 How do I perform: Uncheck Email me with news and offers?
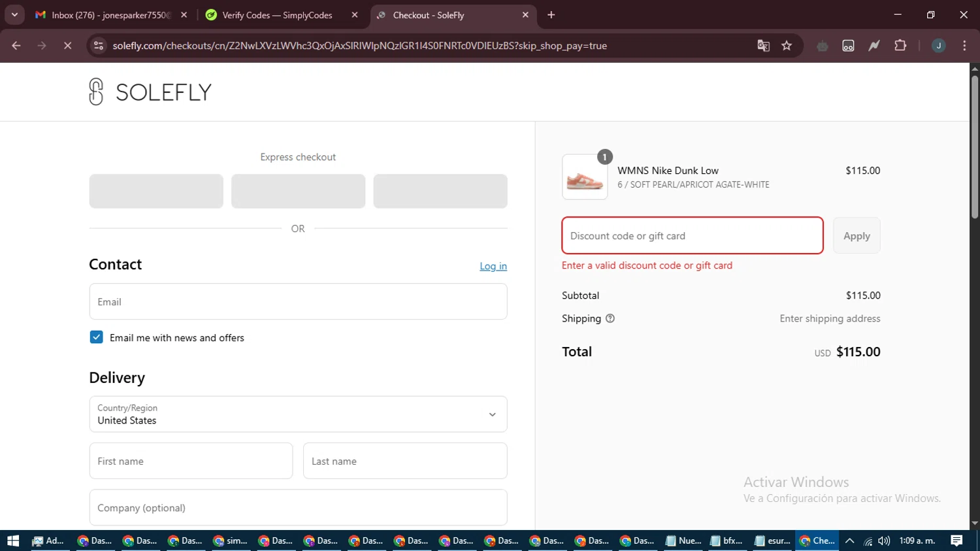point(96,337)
